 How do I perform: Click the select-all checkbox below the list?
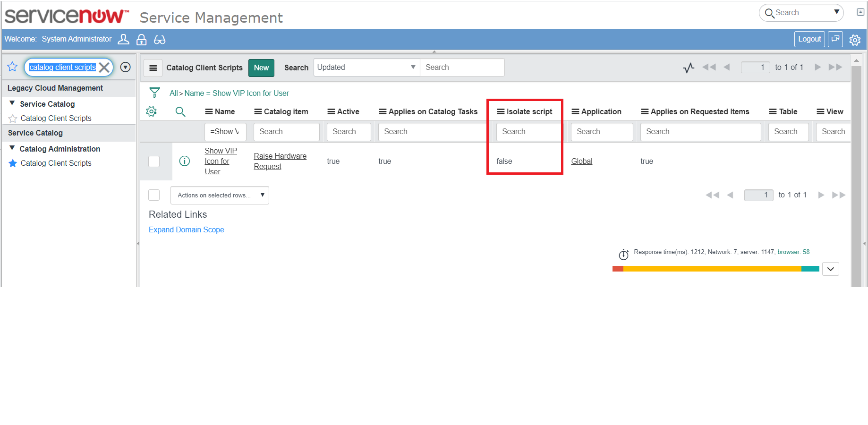coord(154,195)
